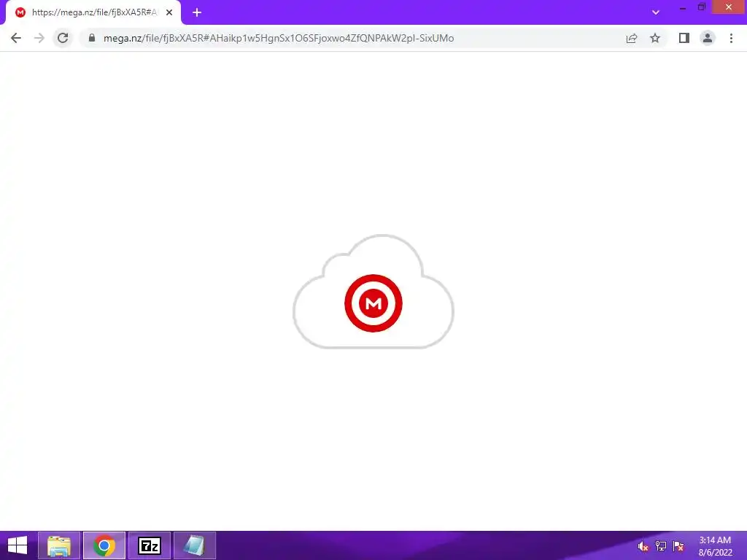Close the Chrome window
Screen dimensions: 747x560
[729, 7]
